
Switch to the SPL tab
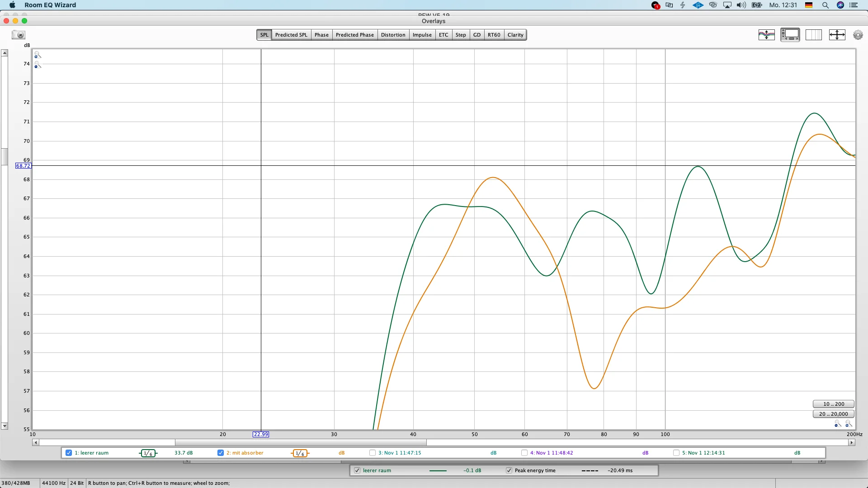[264, 35]
